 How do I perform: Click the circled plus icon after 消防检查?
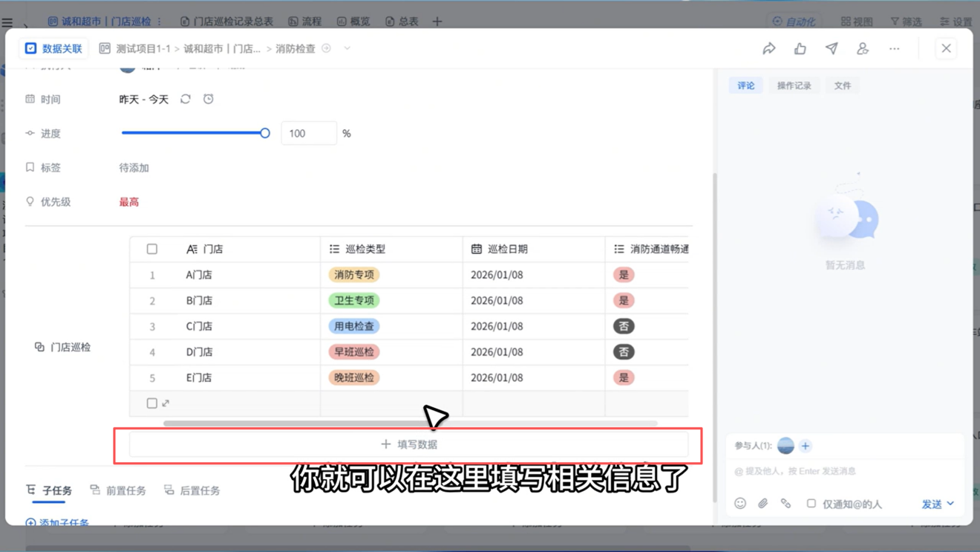(327, 48)
